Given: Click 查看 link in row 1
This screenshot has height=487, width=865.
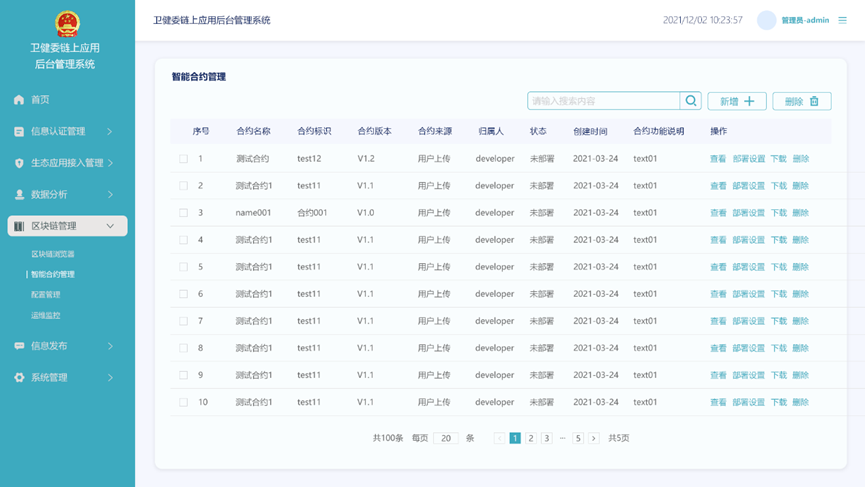Looking at the screenshot, I should (718, 159).
